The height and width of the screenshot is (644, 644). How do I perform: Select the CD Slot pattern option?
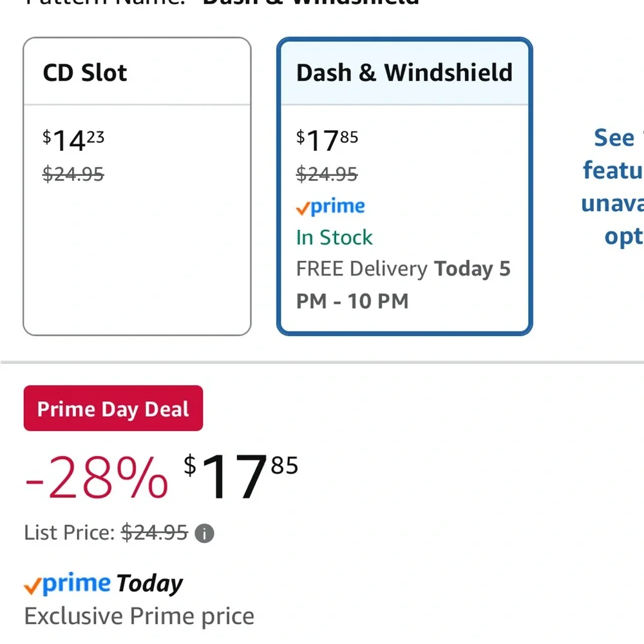click(x=137, y=187)
